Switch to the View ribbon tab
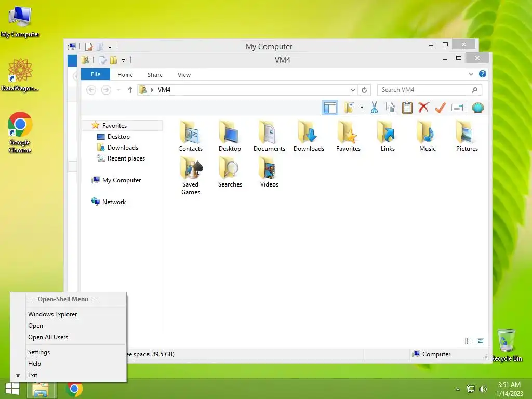 (184, 75)
